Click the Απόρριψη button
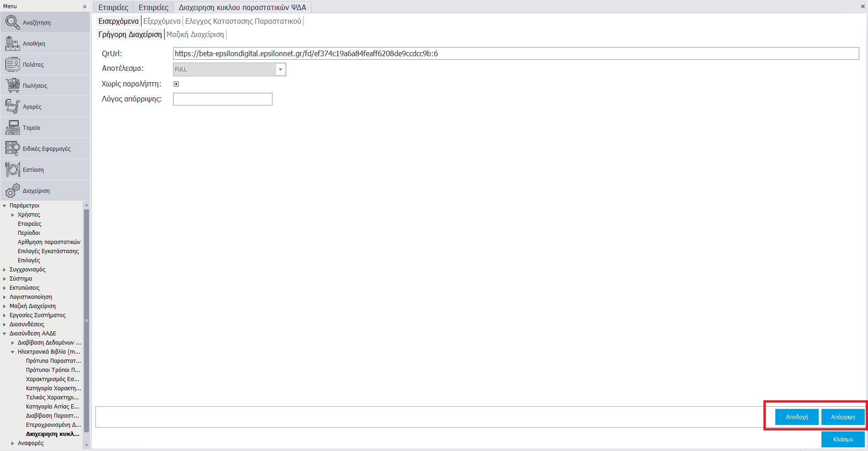Screen dimensions: 868x451 click(843, 417)
